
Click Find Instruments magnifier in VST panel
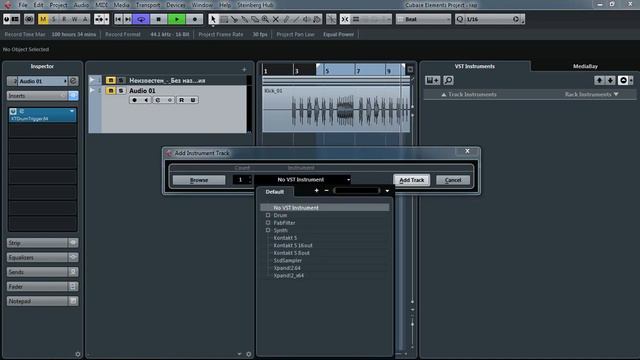point(448,80)
